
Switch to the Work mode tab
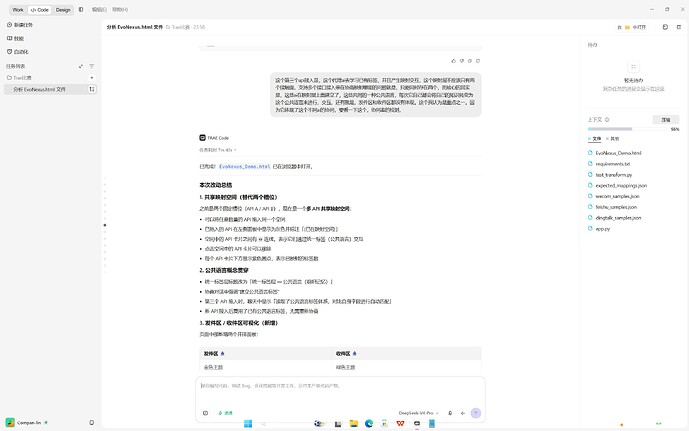pyautogui.click(x=18, y=10)
